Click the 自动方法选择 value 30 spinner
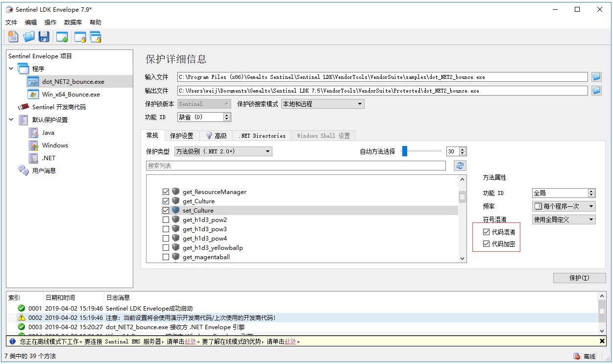This screenshot has width=613, height=364. point(456,151)
